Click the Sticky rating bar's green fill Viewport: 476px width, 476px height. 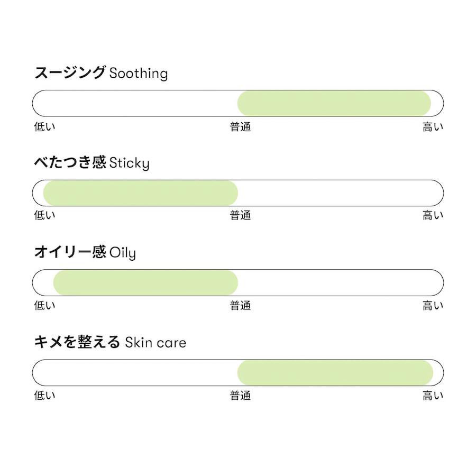(x=140, y=193)
